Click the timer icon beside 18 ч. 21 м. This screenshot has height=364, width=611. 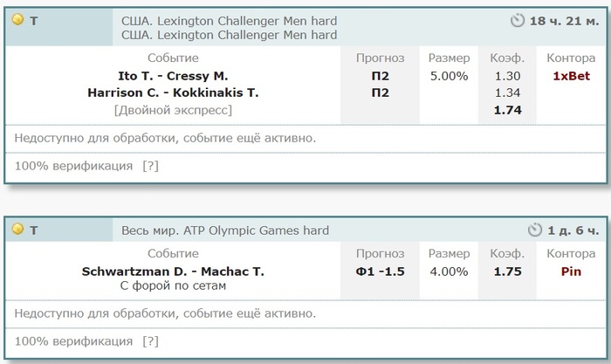tap(518, 20)
